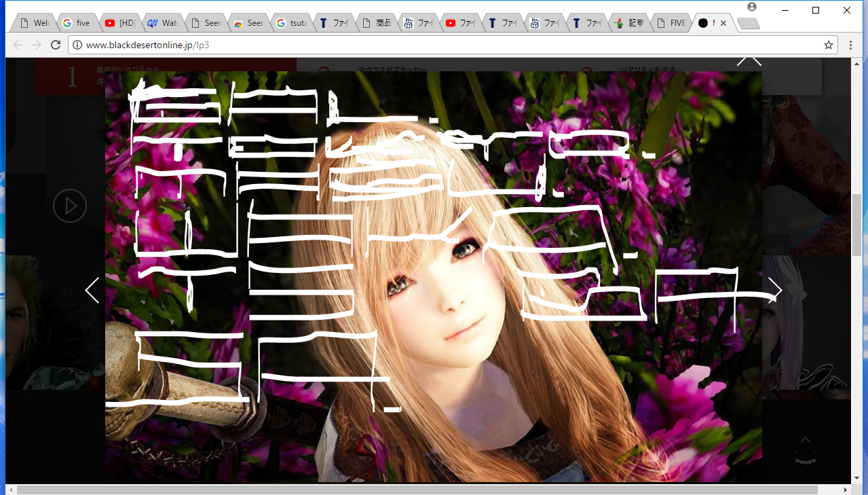
Task: Open the Chrome three-dot menu
Action: [x=851, y=45]
